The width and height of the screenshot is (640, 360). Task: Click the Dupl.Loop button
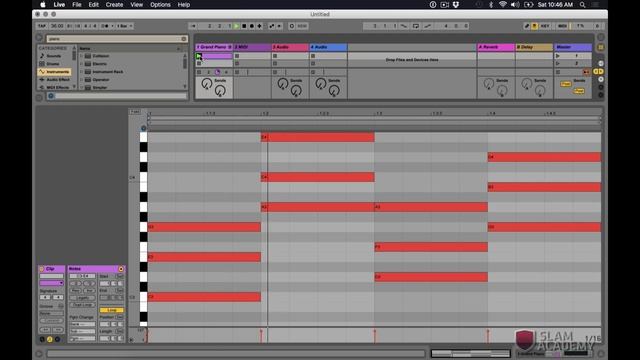pyautogui.click(x=83, y=305)
